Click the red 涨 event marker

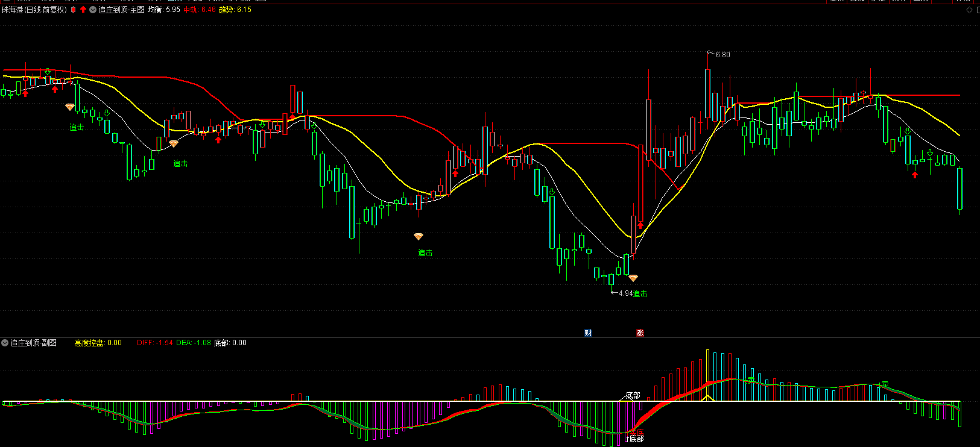640,333
